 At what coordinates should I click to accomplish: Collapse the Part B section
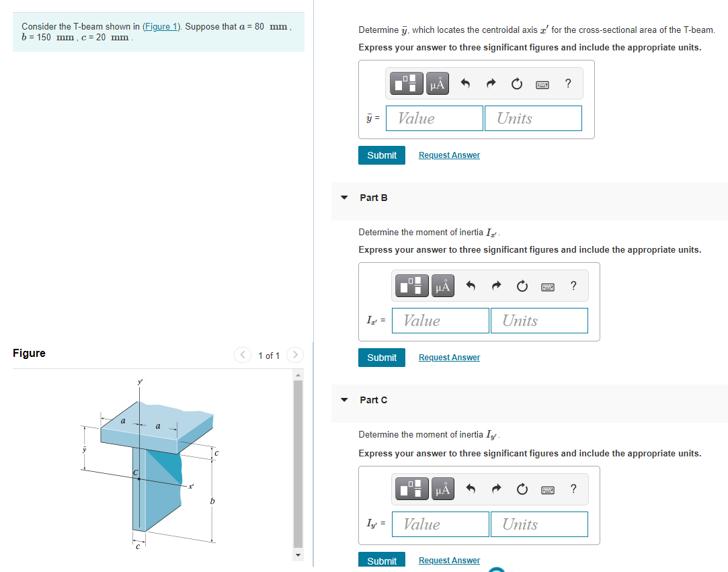(x=344, y=198)
